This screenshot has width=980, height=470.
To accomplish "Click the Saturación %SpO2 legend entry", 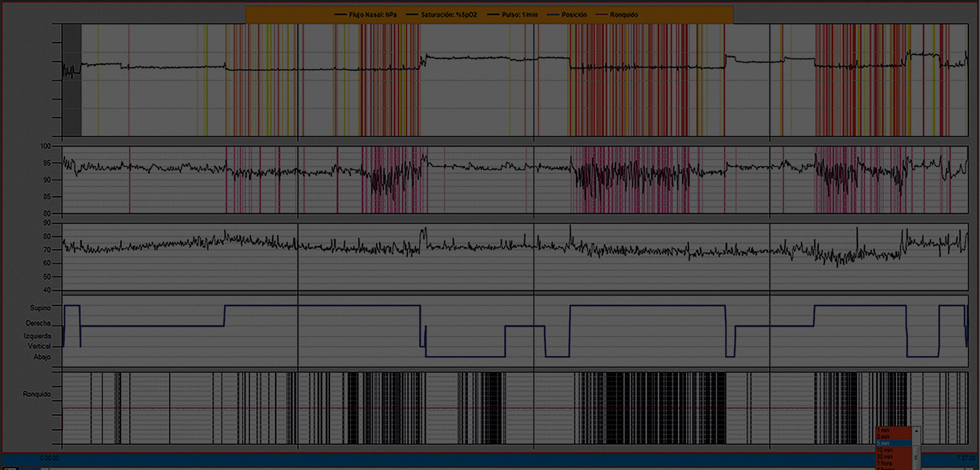I will click(448, 15).
